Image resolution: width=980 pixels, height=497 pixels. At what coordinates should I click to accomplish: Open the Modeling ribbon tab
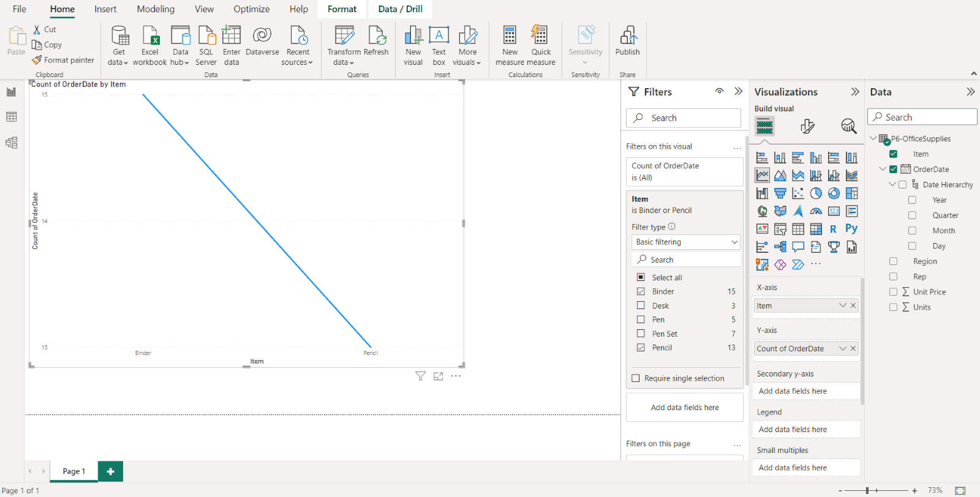coord(156,9)
